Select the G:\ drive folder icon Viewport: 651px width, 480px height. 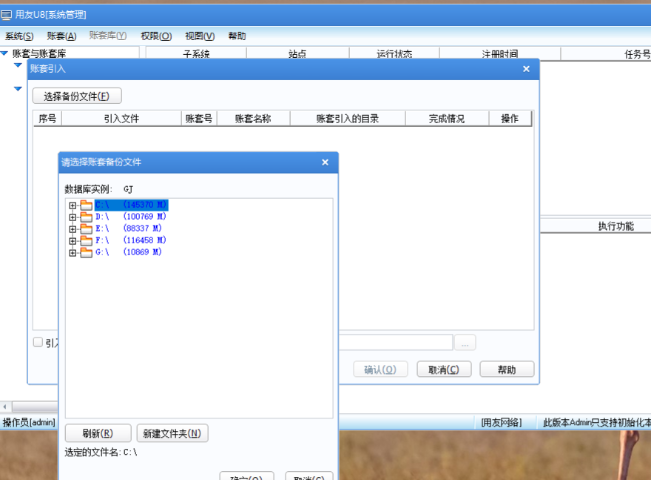coord(86,253)
